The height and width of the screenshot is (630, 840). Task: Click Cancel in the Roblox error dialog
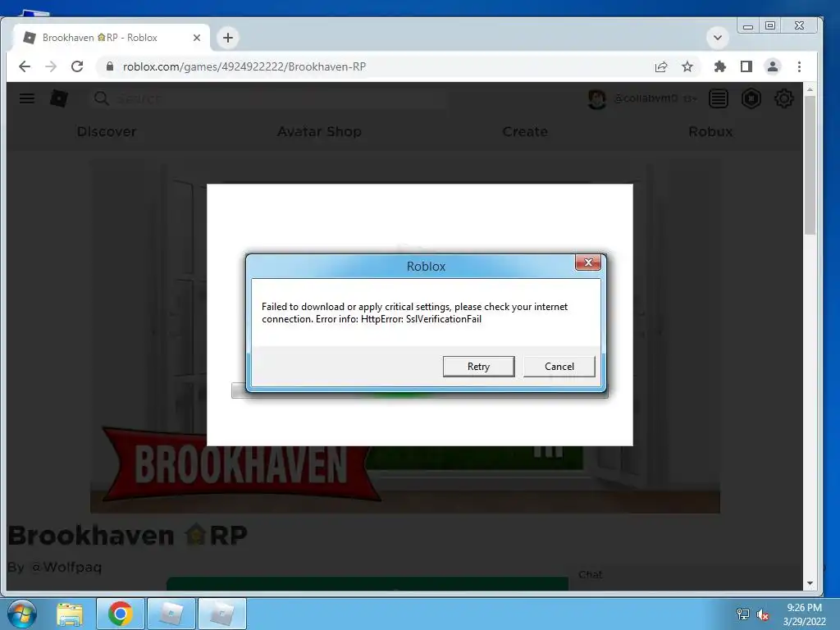559,367
